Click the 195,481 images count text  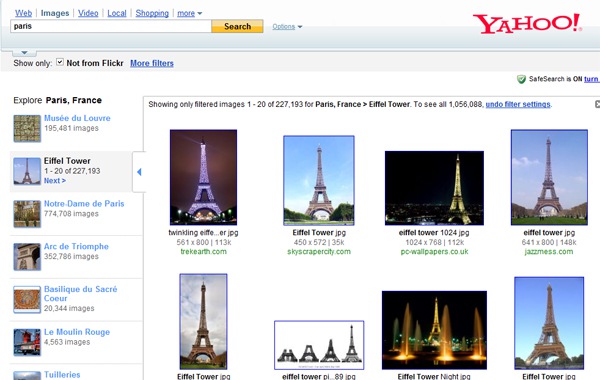point(71,128)
